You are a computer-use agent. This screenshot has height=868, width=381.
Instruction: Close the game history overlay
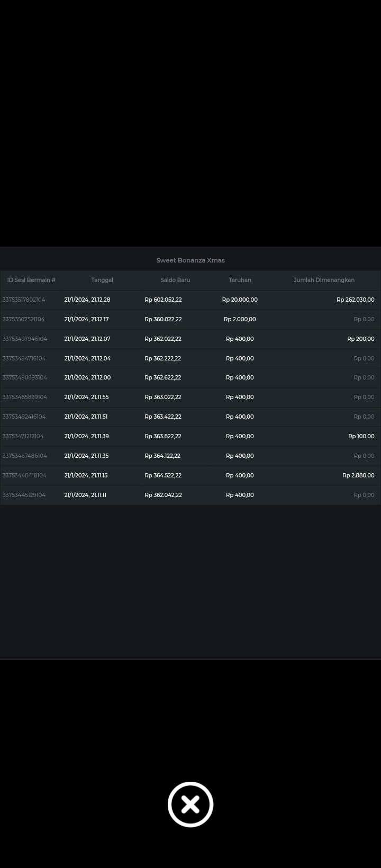(190, 804)
